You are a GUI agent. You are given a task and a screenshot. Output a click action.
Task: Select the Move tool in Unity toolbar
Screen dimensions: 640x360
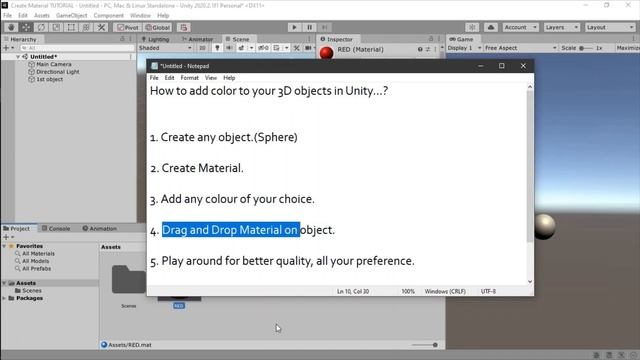point(26,27)
